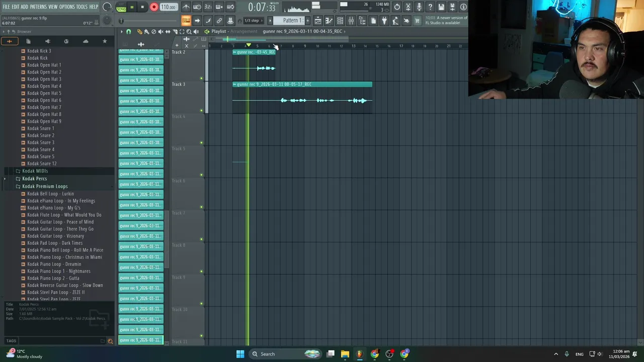Viewport: 644px width, 362px height.
Task: Select the Track 3 audio clip title
Action: [x=302, y=84]
